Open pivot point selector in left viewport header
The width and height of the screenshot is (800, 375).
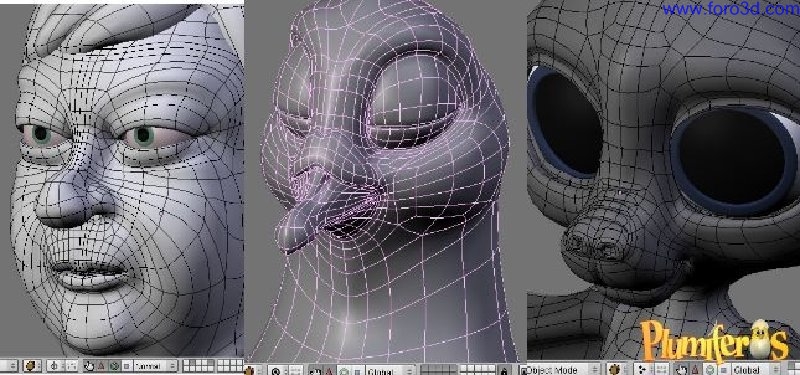tap(56, 366)
